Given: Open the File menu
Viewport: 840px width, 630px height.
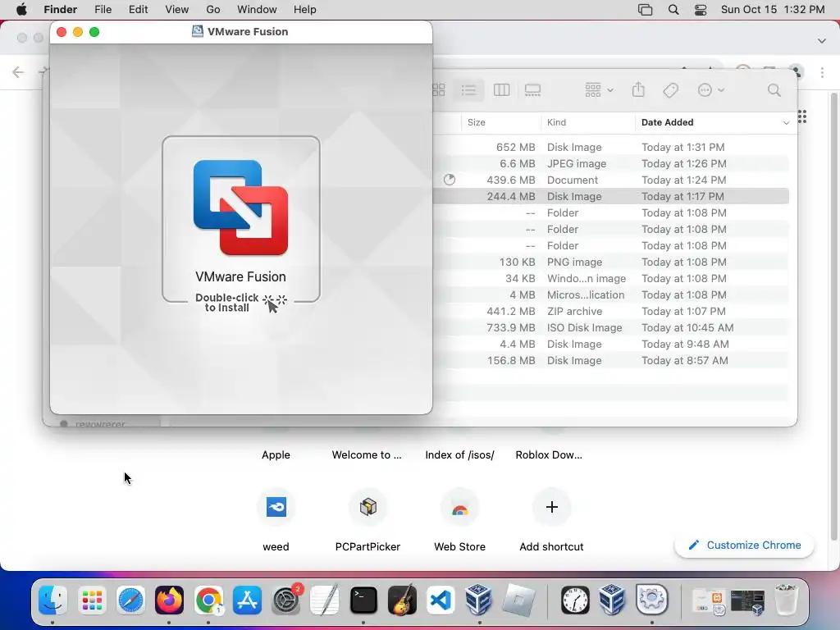Looking at the screenshot, I should [x=103, y=10].
